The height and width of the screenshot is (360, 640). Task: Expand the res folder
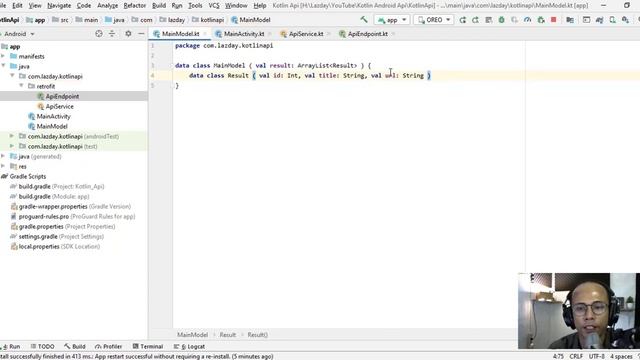(3, 166)
